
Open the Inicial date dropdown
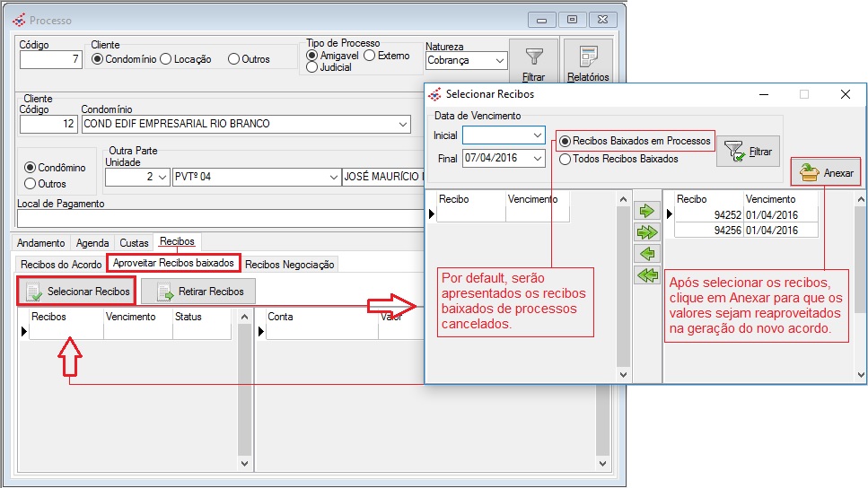point(537,135)
